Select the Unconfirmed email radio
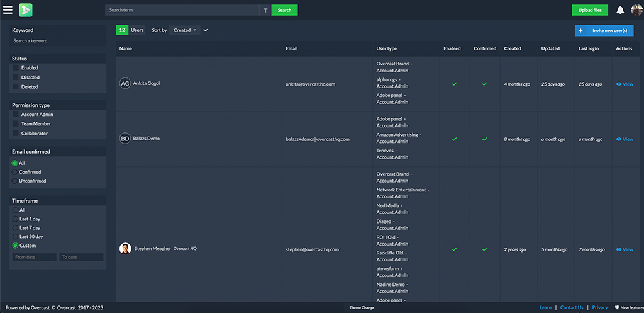The height and width of the screenshot is (313, 644). (15, 181)
